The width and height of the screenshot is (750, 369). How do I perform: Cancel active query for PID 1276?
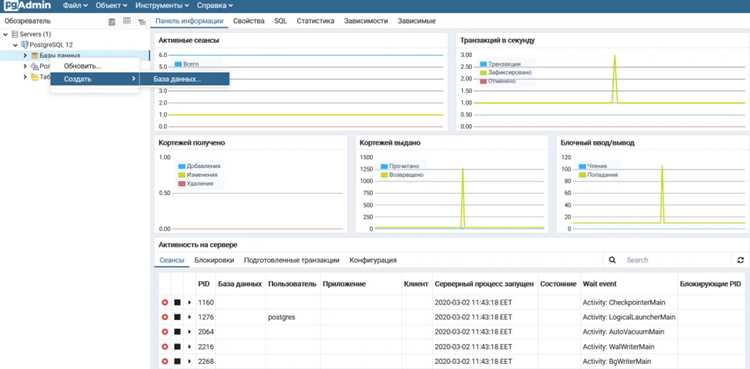pyautogui.click(x=177, y=317)
